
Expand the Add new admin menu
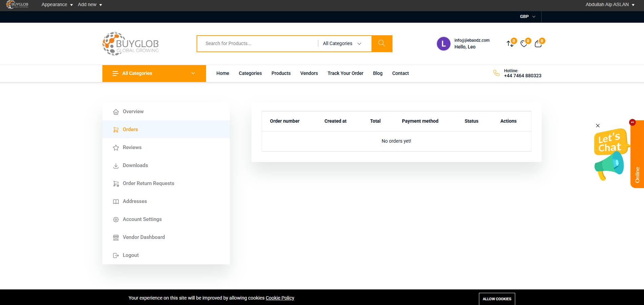(x=90, y=5)
